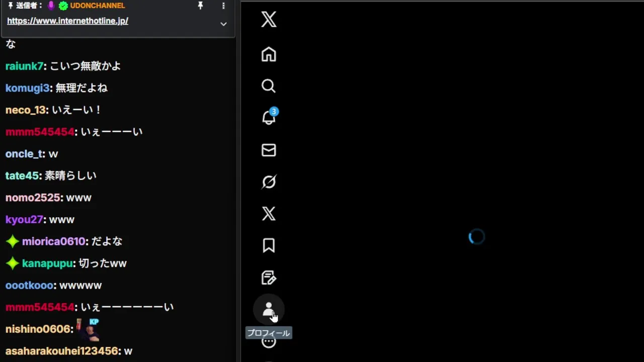Open the Bookmarks page
Viewport: 644px width, 362px height.
[269, 245]
